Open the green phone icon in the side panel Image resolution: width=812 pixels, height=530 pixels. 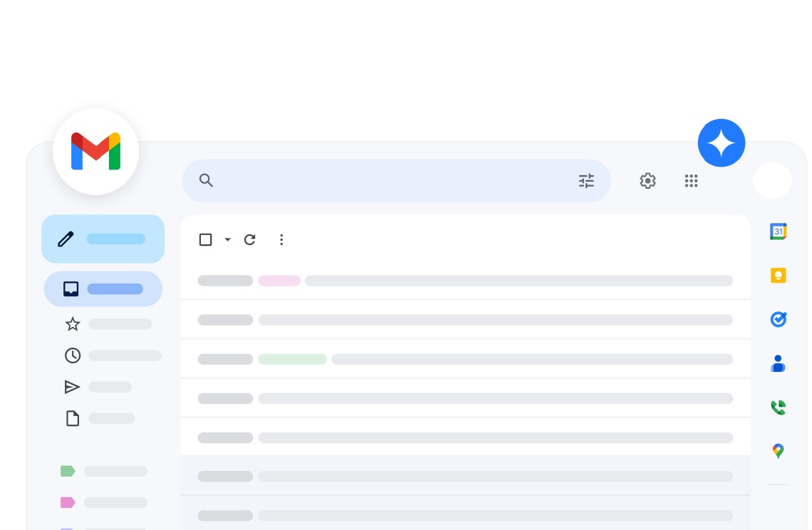pos(778,407)
